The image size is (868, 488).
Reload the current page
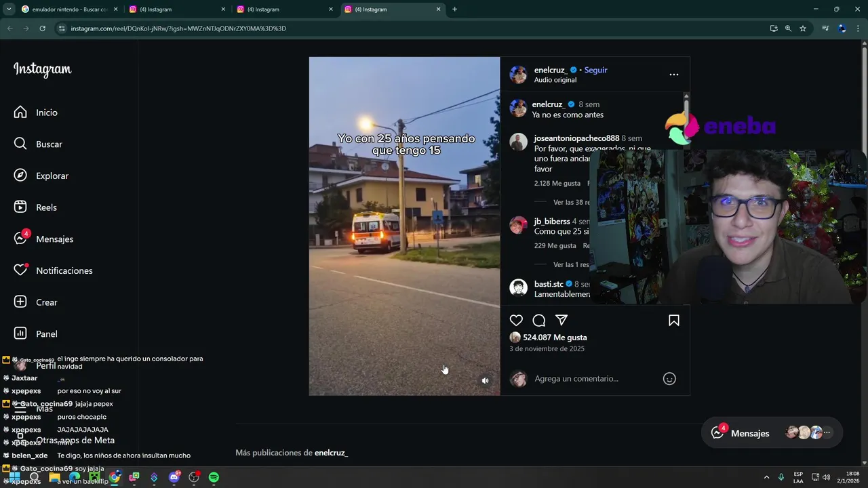click(x=42, y=28)
